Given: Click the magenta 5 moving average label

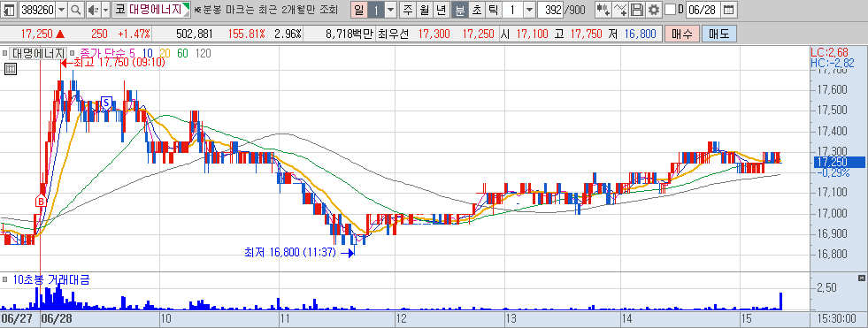Looking at the screenshot, I should tap(133, 54).
